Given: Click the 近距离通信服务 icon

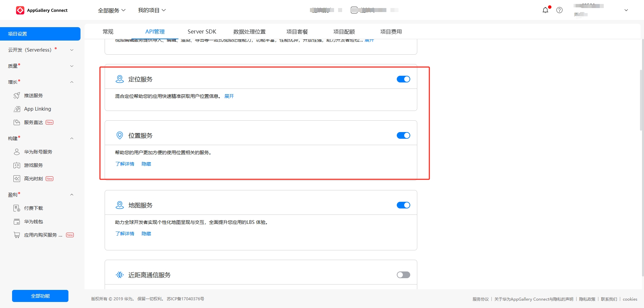Looking at the screenshot, I should pyautogui.click(x=120, y=275).
